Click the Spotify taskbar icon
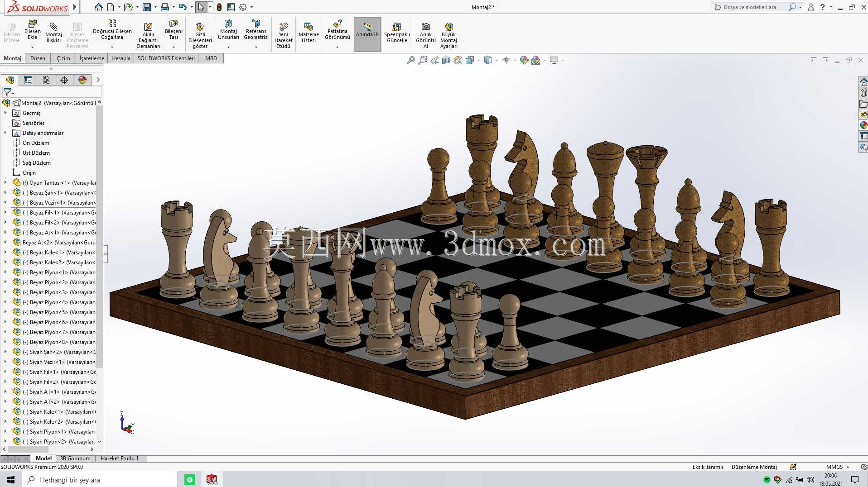Image resolution: width=868 pixels, height=487 pixels. click(x=190, y=480)
